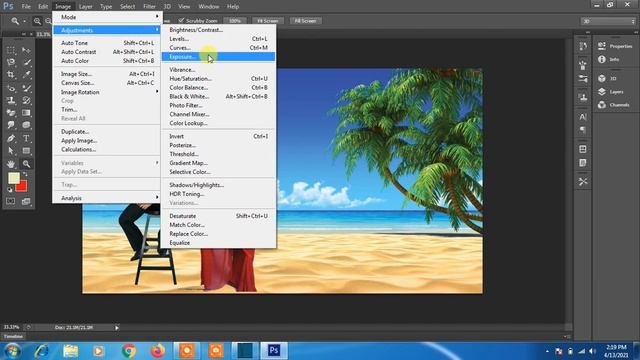The width and height of the screenshot is (640, 360).
Task: Open Levels adjustment
Action: [218, 39]
